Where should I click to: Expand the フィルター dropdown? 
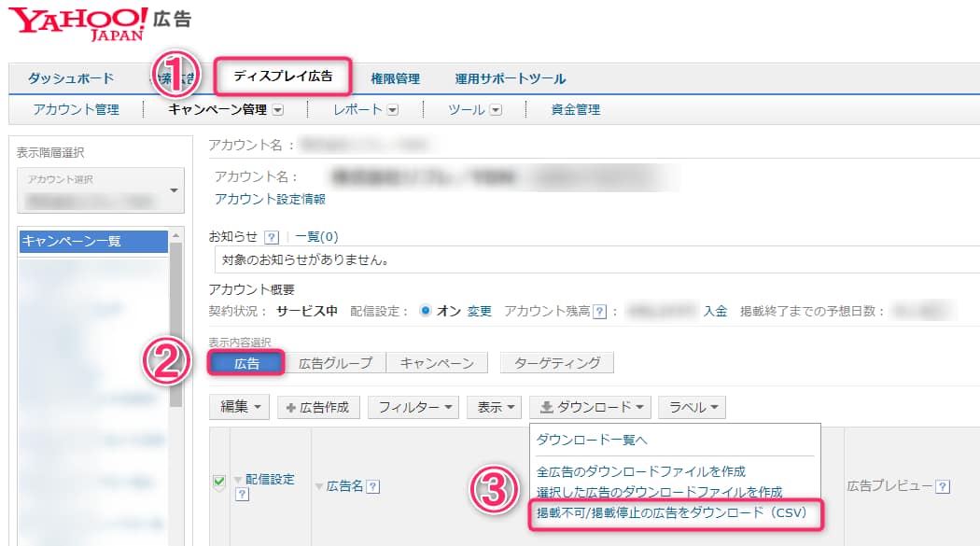click(x=413, y=407)
